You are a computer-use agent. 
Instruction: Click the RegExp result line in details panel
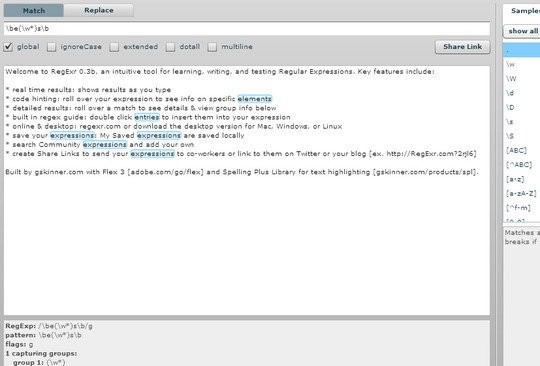click(49, 326)
